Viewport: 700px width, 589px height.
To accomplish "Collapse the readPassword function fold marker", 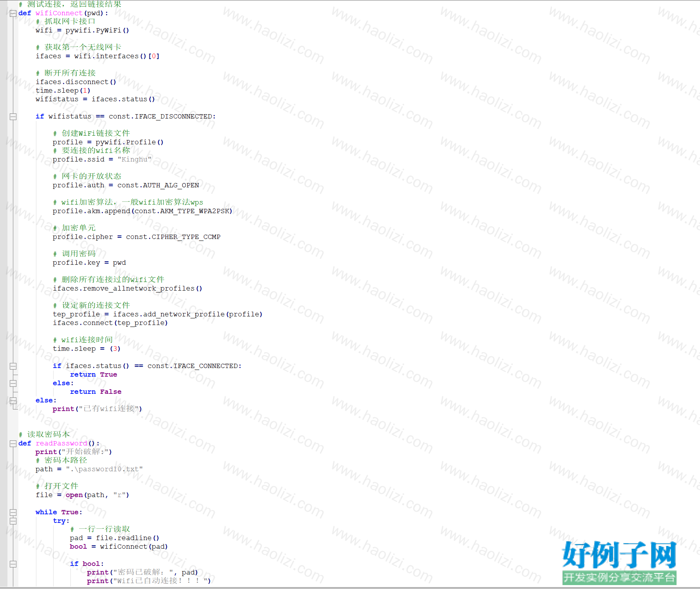I will [x=13, y=444].
